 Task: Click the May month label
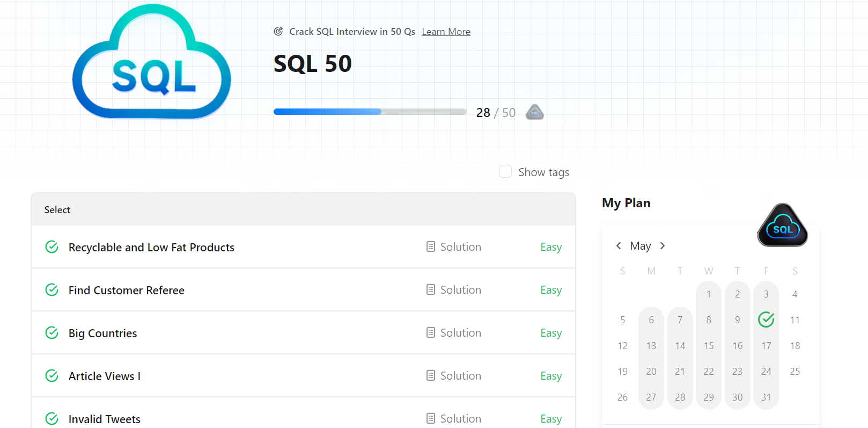pyautogui.click(x=641, y=246)
